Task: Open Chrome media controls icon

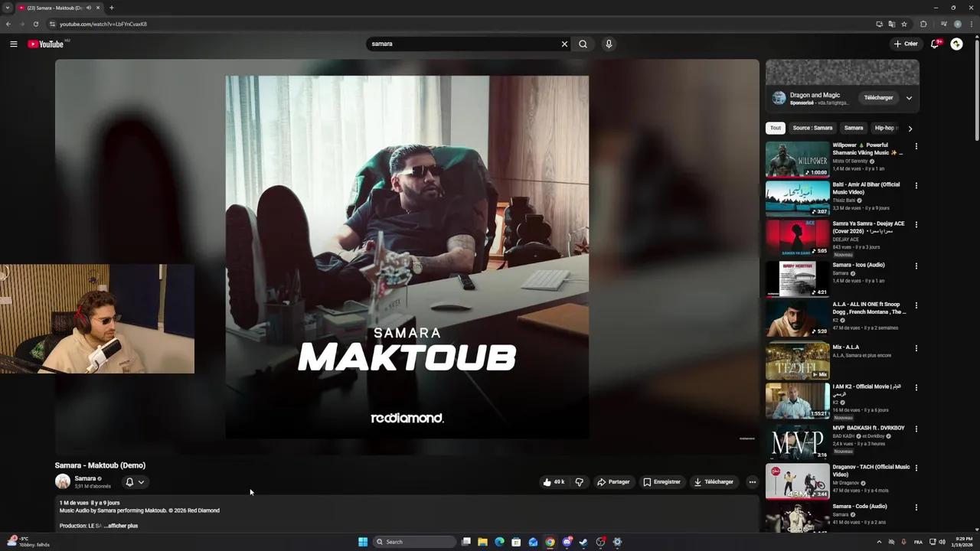Action: tap(943, 24)
